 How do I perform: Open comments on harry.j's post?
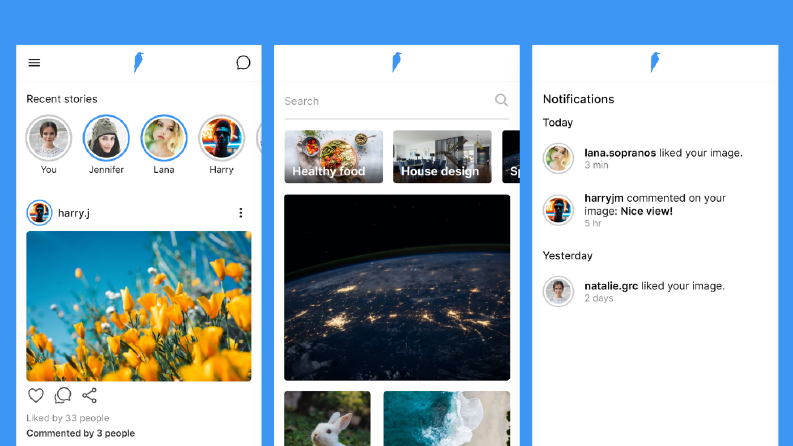[63, 395]
